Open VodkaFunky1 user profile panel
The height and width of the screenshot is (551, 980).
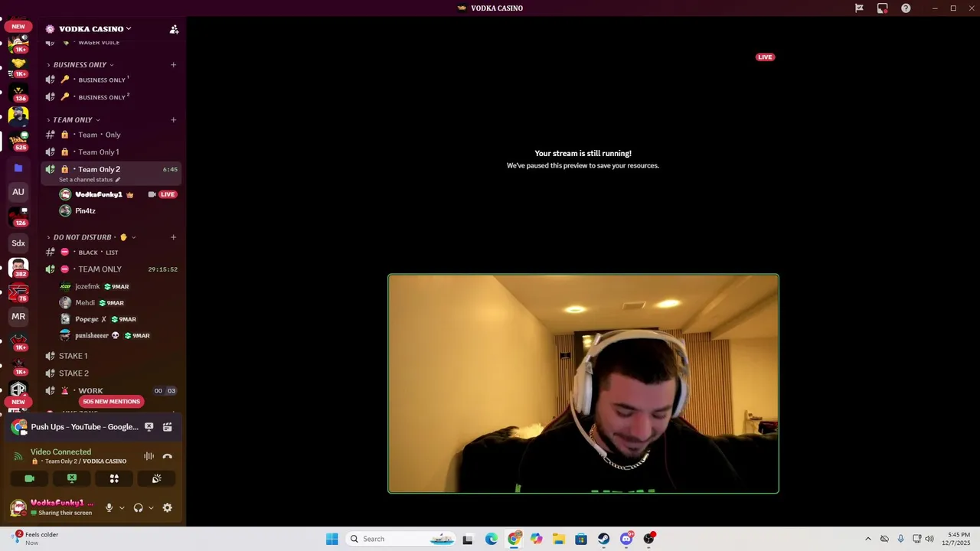coord(52,507)
